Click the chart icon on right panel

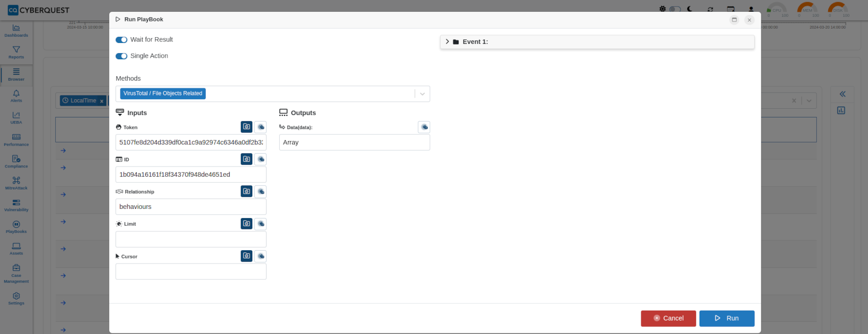pos(841,110)
